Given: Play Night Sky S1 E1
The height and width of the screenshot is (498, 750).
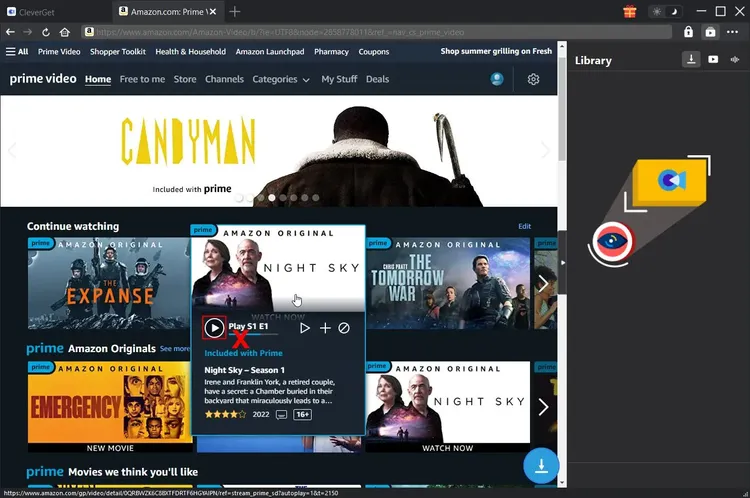Looking at the screenshot, I should tap(214, 327).
